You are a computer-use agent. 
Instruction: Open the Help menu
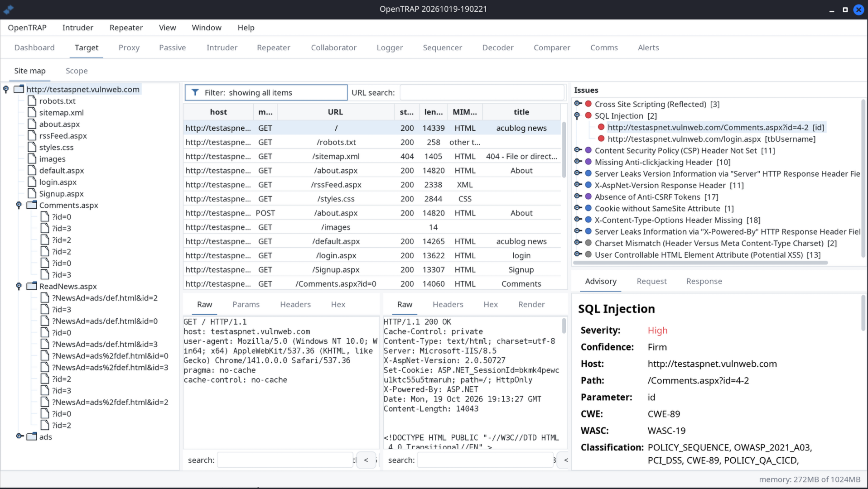(246, 28)
